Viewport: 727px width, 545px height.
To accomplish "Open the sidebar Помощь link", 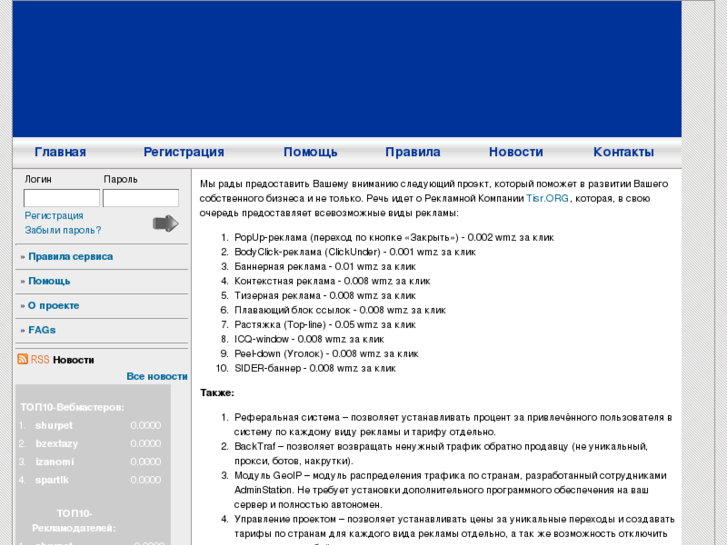I will pyautogui.click(x=49, y=281).
